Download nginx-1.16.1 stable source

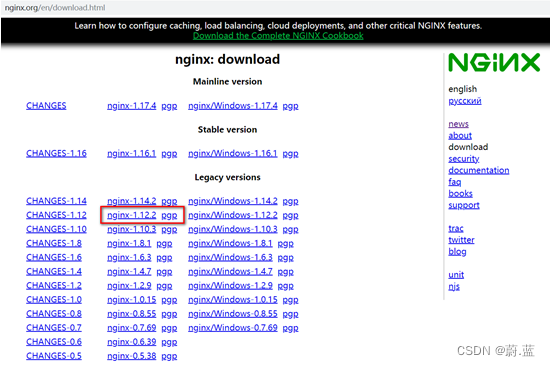click(132, 153)
